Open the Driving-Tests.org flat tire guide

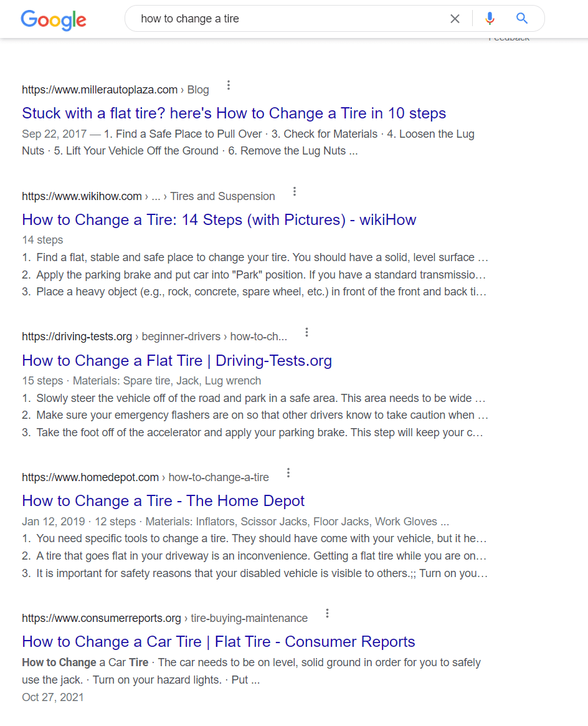tap(176, 360)
